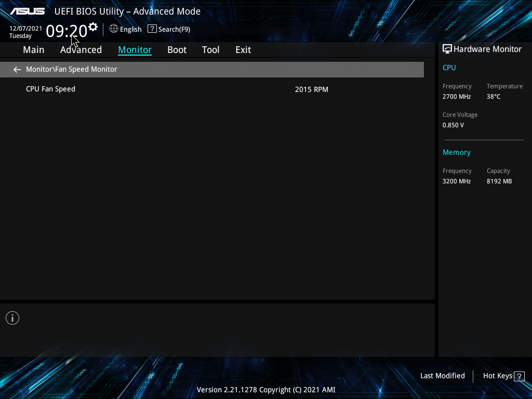Image resolution: width=532 pixels, height=399 pixels.
Task: Click the CPU section heading
Action: click(x=449, y=68)
